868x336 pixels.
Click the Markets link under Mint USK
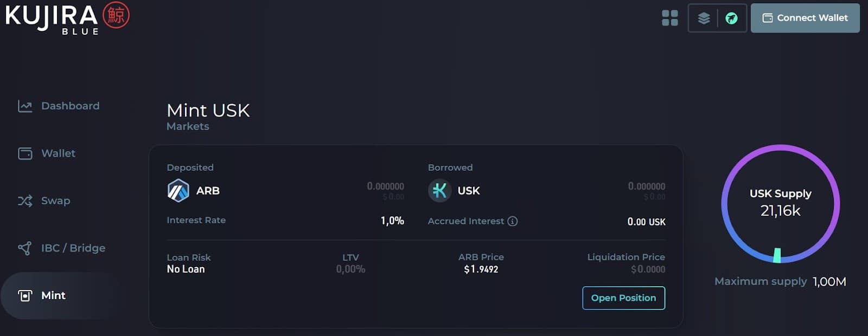click(188, 126)
